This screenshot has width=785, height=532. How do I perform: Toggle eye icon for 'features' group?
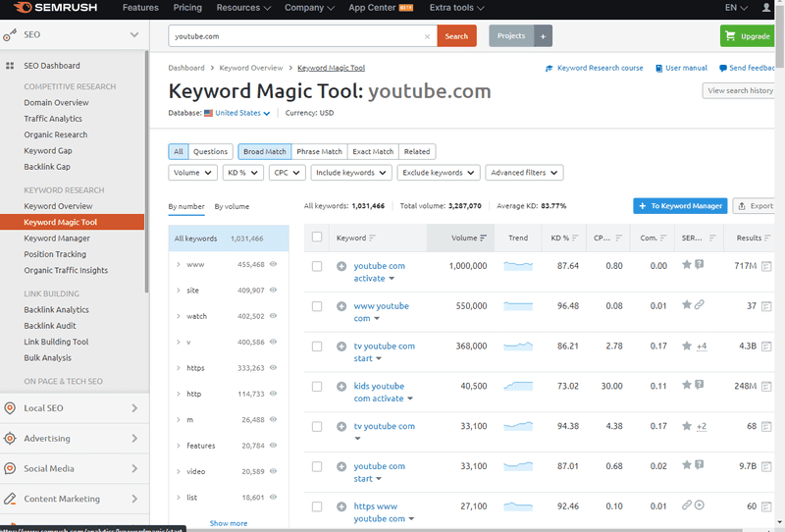pyautogui.click(x=274, y=445)
